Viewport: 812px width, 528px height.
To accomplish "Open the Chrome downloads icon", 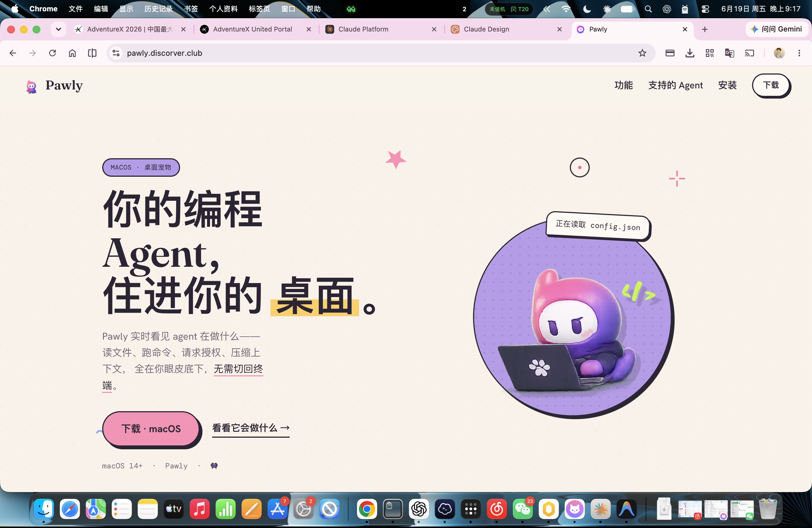I will (x=690, y=53).
